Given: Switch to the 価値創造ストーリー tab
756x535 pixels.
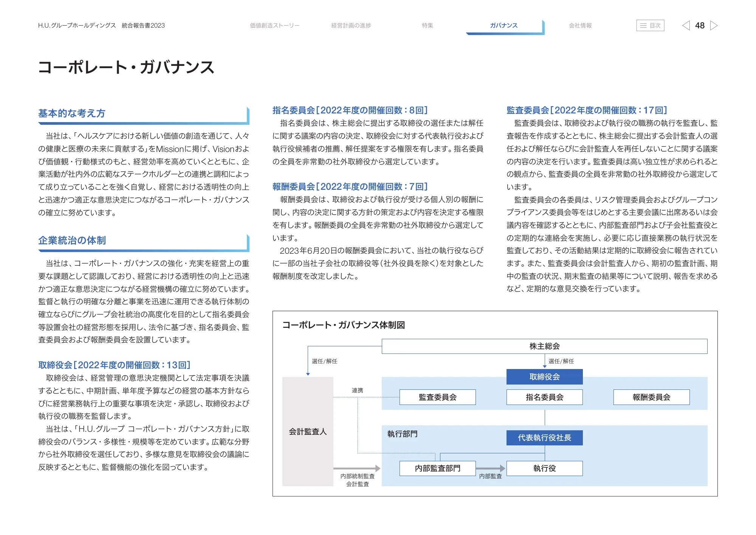Looking at the screenshot, I should [274, 25].
